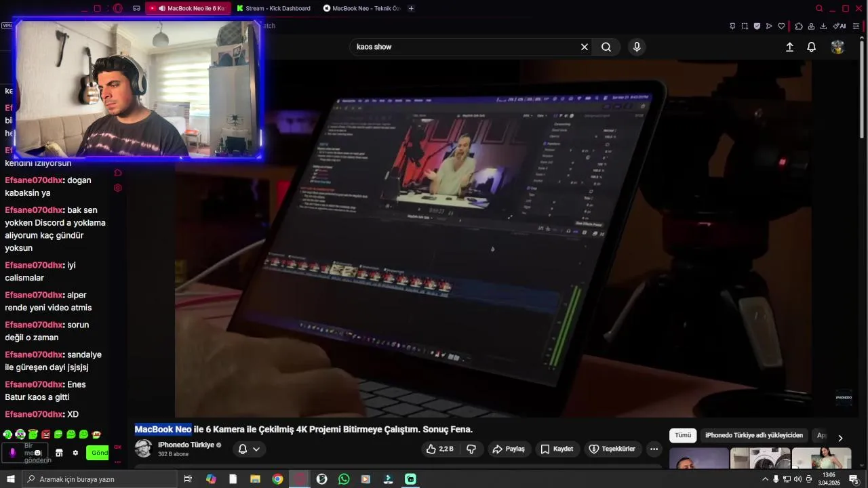Open more actions three-dot menu

coord(654,449)
